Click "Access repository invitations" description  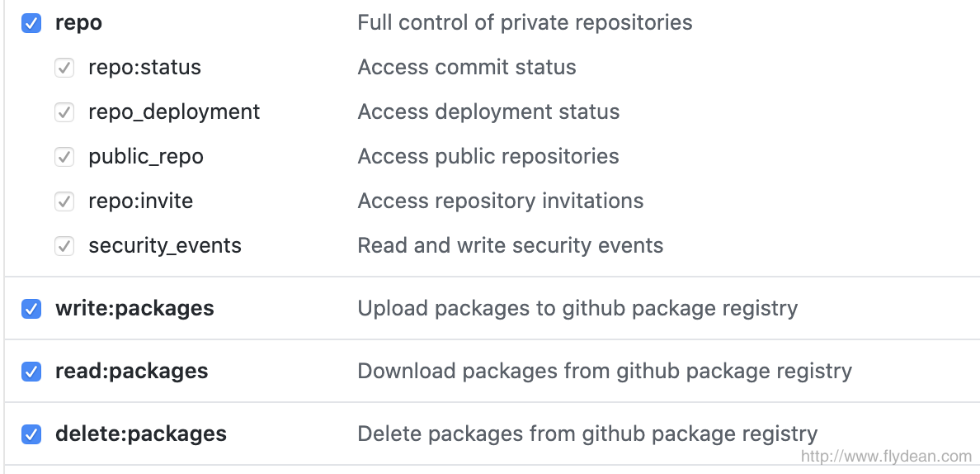tap(500, 201)
